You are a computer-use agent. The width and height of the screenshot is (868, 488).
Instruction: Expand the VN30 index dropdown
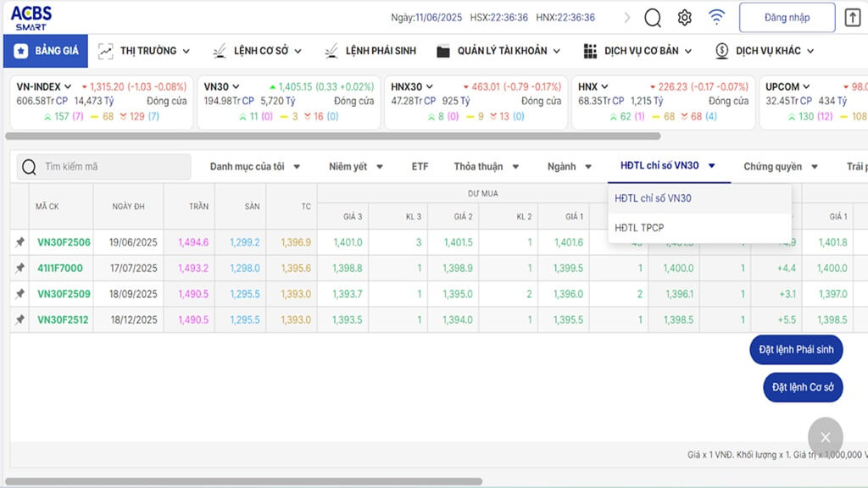tap(236, 87)
